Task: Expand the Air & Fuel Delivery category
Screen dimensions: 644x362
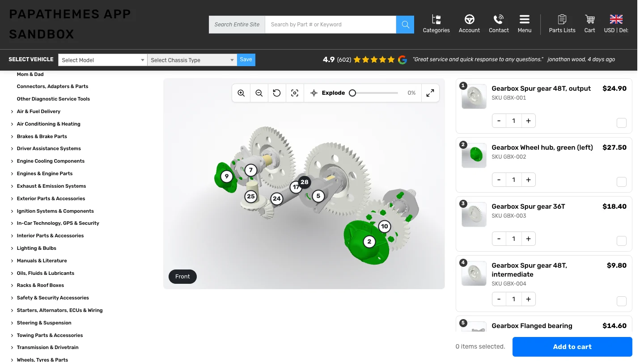Action: pos(12,112)
